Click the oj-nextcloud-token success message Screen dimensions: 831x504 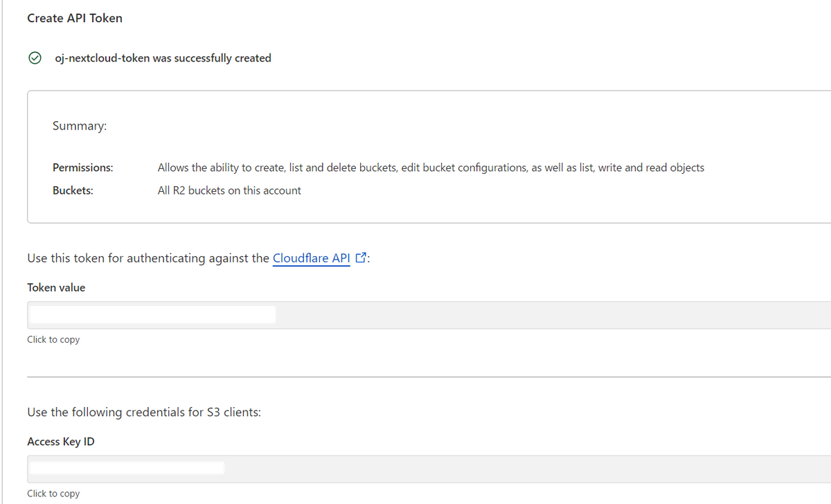(163, 58)
